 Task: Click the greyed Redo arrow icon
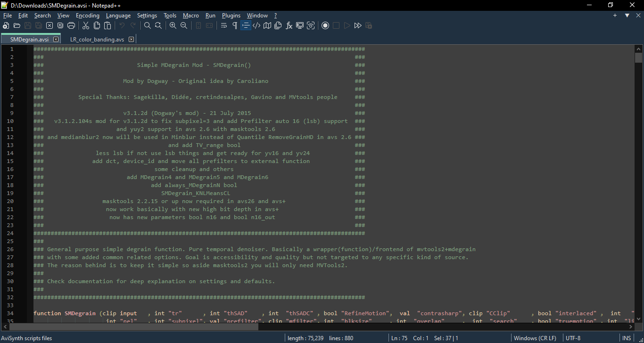click(x=133, y=25)
